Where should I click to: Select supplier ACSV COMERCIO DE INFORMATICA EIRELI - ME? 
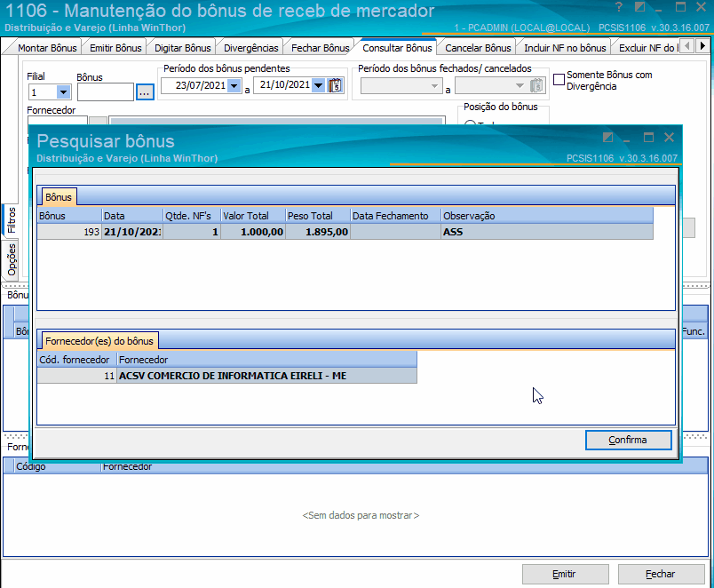coord(266,376)
